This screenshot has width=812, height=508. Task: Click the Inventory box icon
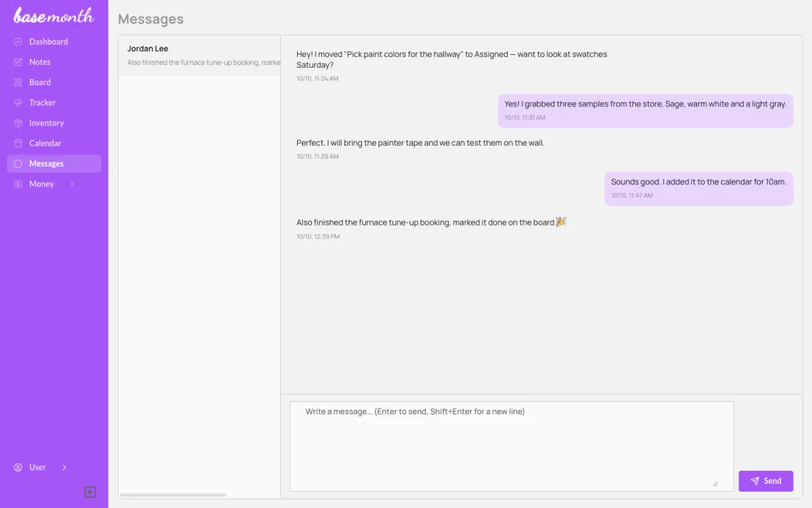click(18, 123)
